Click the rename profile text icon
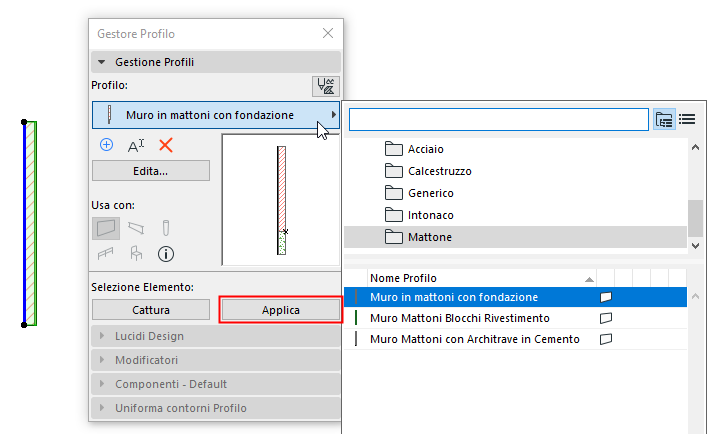 pyautogui.click(x=137, y=146)
